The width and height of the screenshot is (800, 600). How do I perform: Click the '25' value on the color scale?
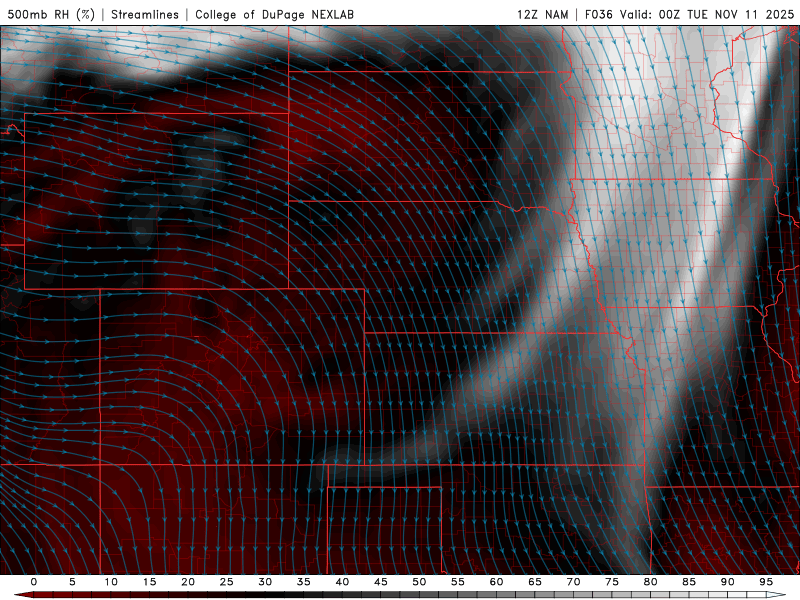(227, 582)
